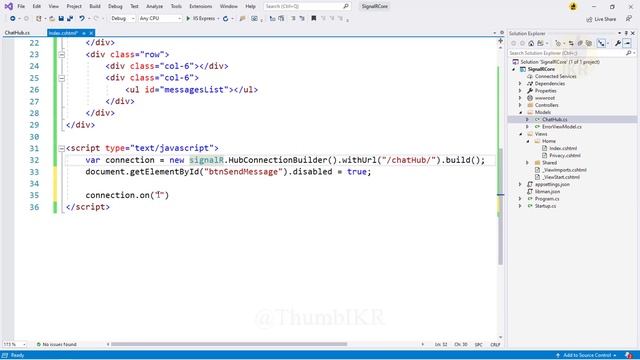This screenshot has width=640, height=360.
Task: Expand the Startup.cs node
Action: [520, 206]
